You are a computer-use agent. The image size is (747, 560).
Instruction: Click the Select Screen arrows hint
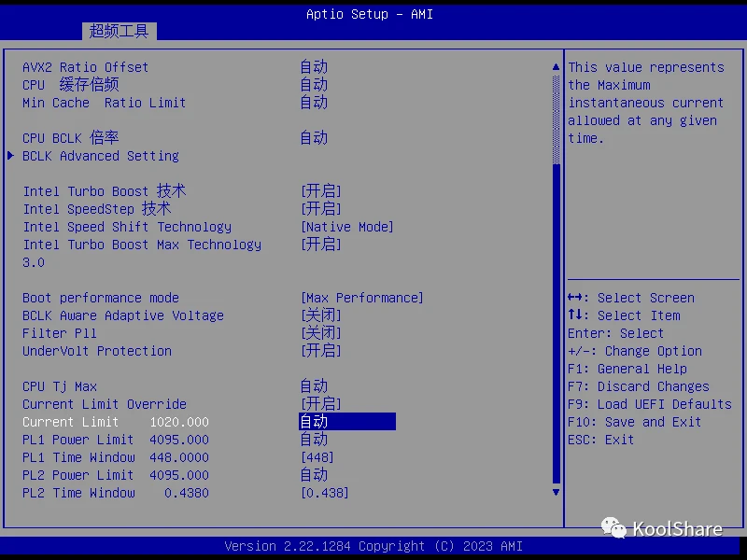pos(631,298)
